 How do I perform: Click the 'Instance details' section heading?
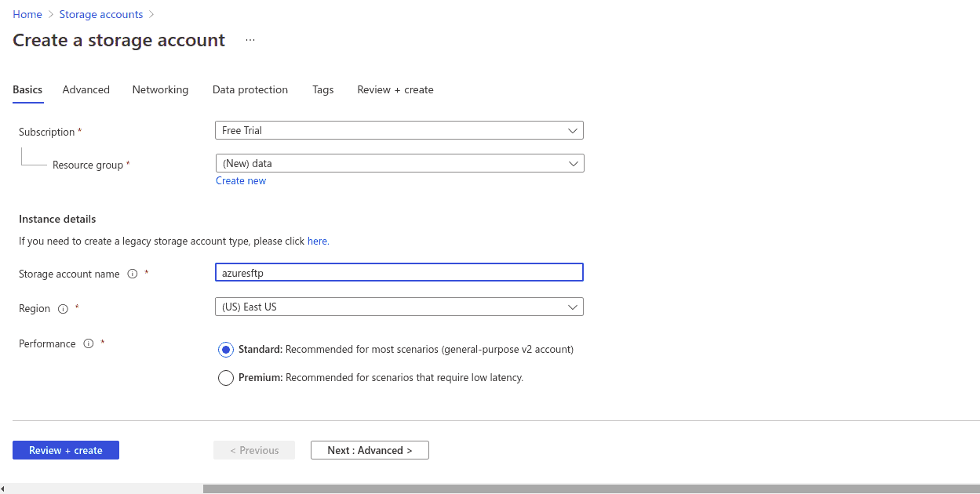pyautogui.click(x=57, y=220)
